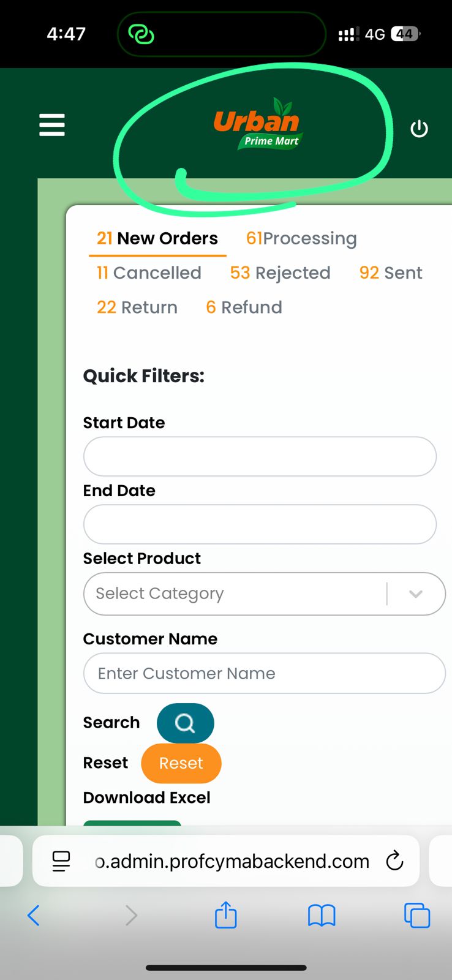Viewport: 452px width, 980px height.
Task: Open Safari bookmarks book icon
Action: click(322, 915)
